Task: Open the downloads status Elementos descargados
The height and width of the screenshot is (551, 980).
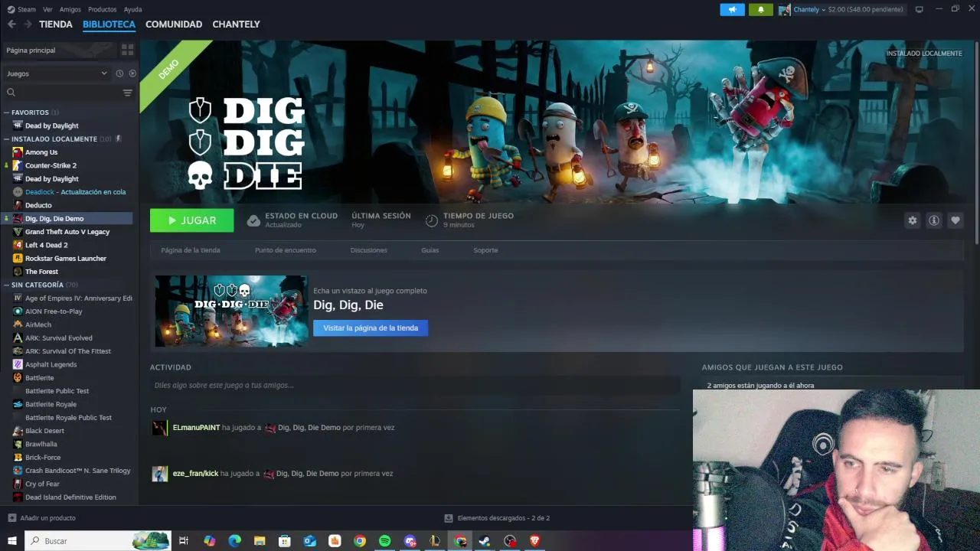Action: (x=498, y=518)
